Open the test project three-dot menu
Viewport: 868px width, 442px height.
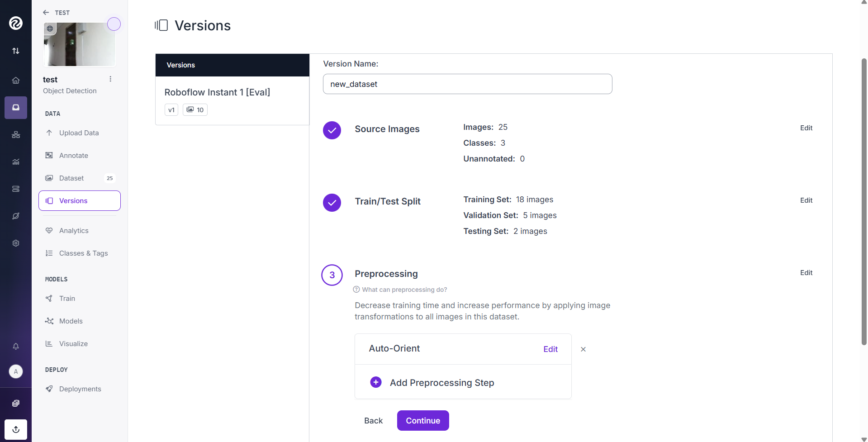tap(110, 79)
